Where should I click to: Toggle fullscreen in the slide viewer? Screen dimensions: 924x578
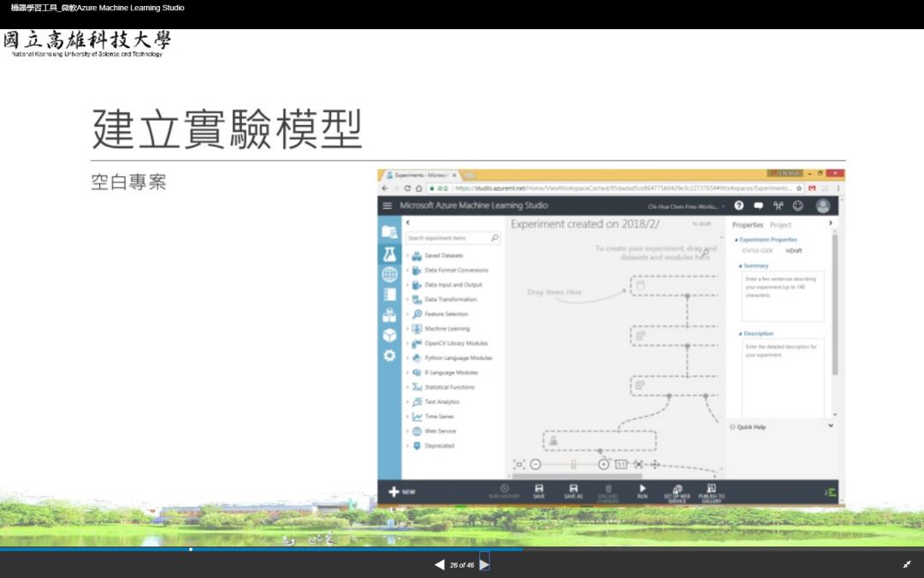coord(907,564)
